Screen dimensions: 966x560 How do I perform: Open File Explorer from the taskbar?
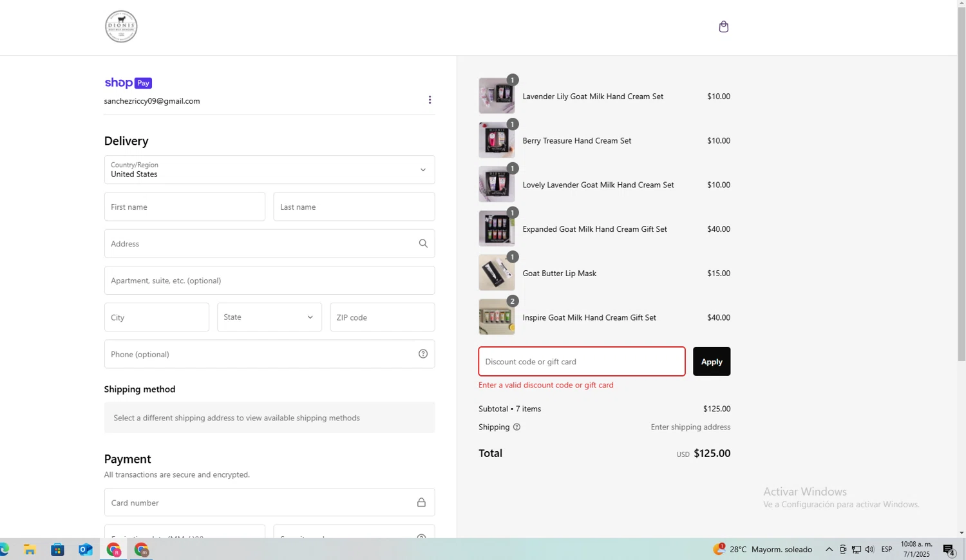pos(30,550)
